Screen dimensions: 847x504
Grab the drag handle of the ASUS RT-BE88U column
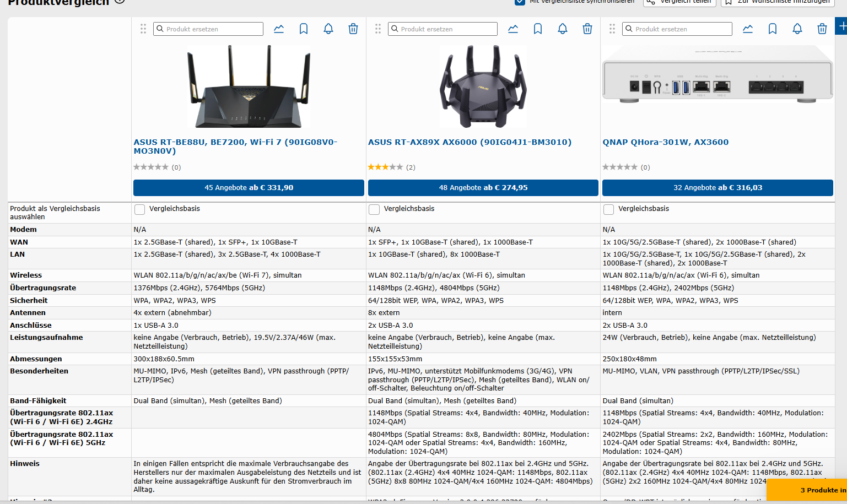(x=143, y=29)
